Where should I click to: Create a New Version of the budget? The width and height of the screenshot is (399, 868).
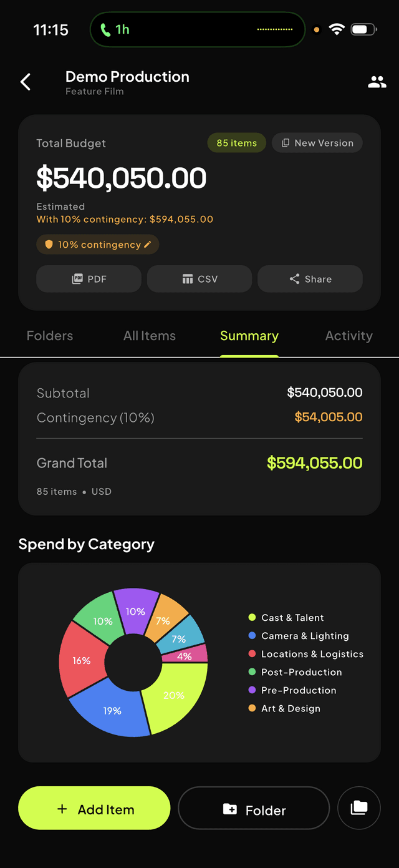[x=317, y=142]
